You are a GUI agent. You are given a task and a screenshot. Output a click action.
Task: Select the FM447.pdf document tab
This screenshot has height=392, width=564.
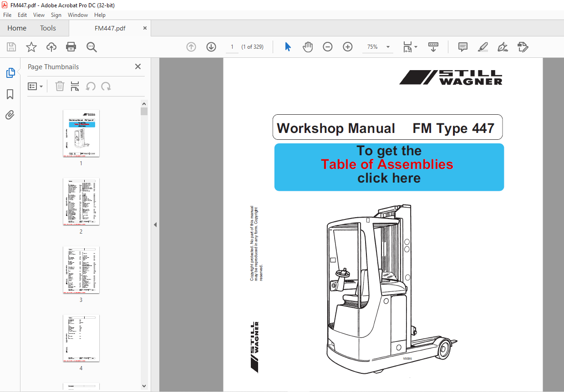point(110,28)
